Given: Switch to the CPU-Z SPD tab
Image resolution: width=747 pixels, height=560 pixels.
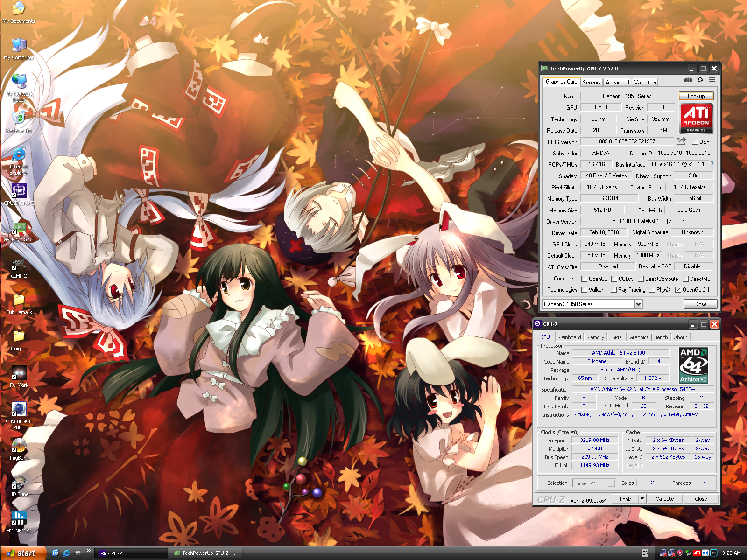Looking at the screenshot, I should [x=617, y=337].
